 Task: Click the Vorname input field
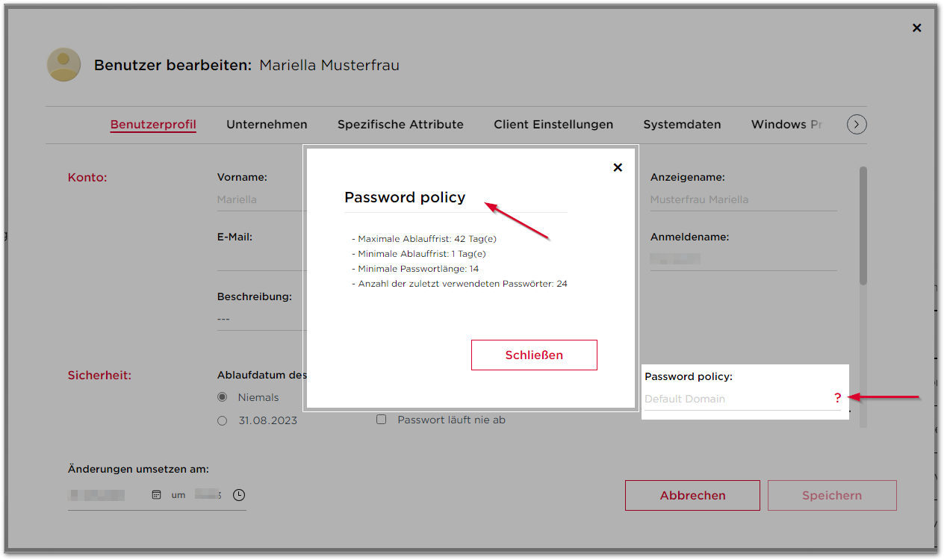(261, 200)
